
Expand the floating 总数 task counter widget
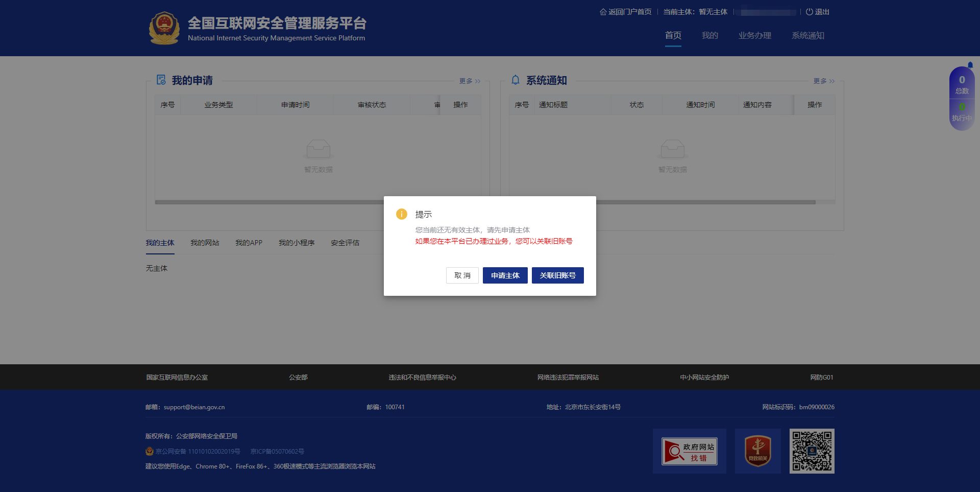(962, 84)
